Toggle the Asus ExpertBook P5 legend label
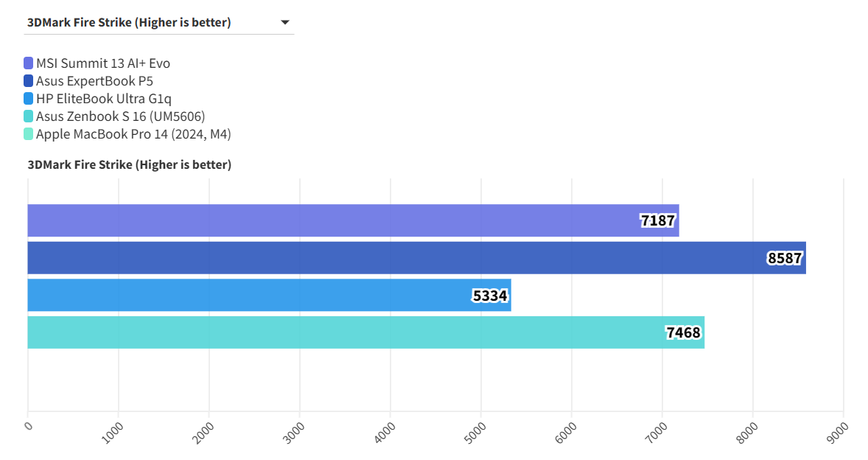Viewport: 868px width, 460px height. 94,81
